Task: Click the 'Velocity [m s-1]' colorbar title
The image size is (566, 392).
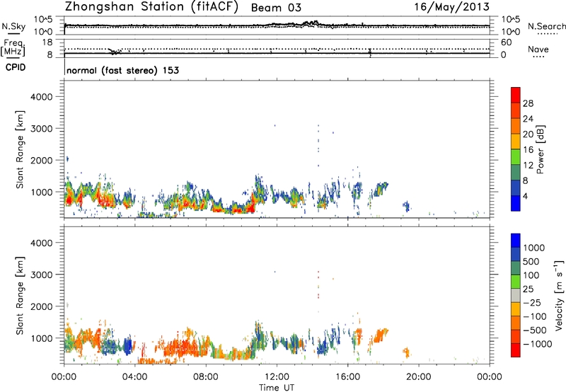Action: click(x=559, y=295)
